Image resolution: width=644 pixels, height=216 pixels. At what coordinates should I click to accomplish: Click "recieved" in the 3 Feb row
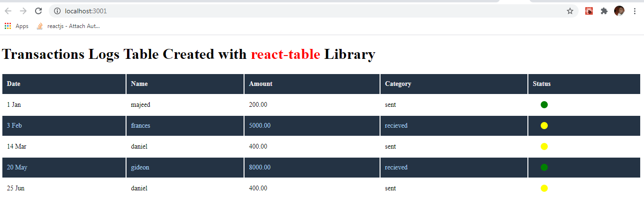pos(396,126)
